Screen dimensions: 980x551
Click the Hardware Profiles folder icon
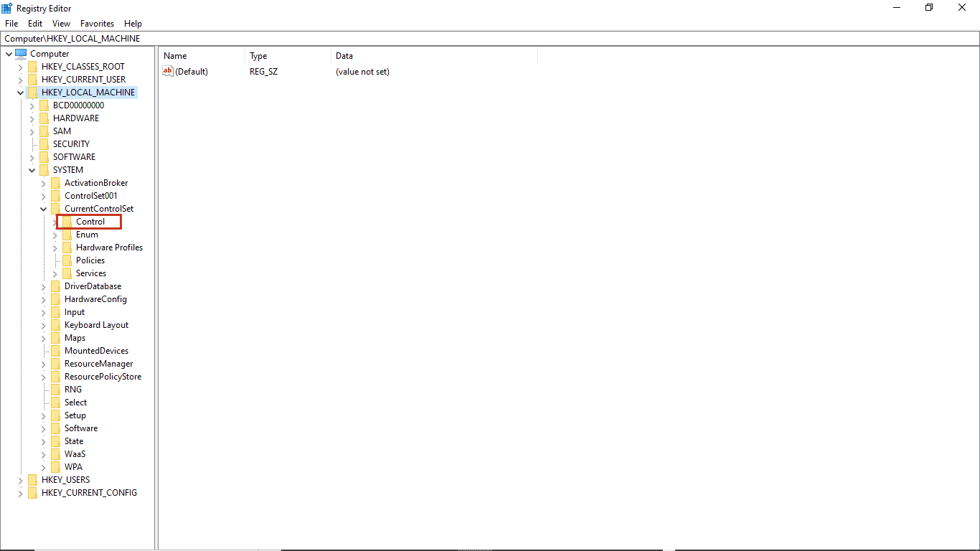coord(67,248)
